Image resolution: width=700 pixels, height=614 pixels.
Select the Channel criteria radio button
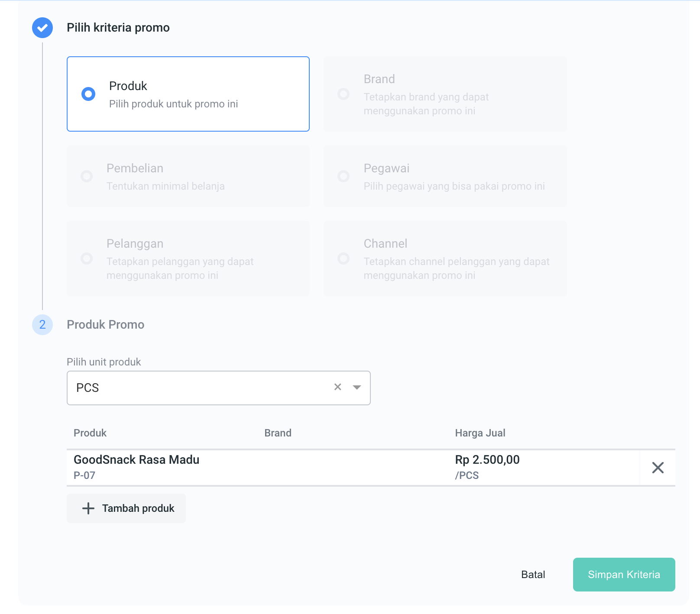(344, 259)
